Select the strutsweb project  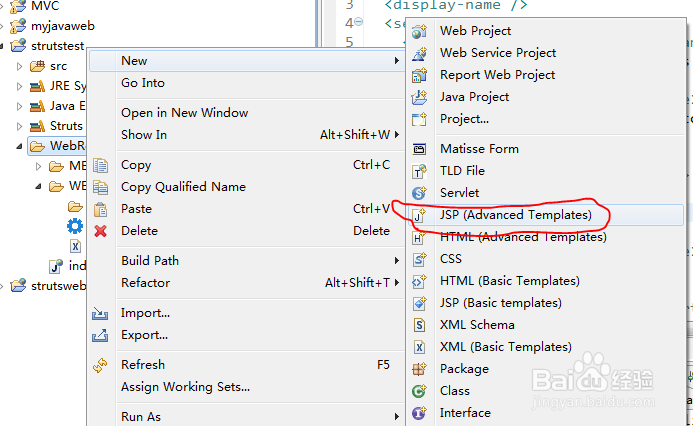click(58, 286)
